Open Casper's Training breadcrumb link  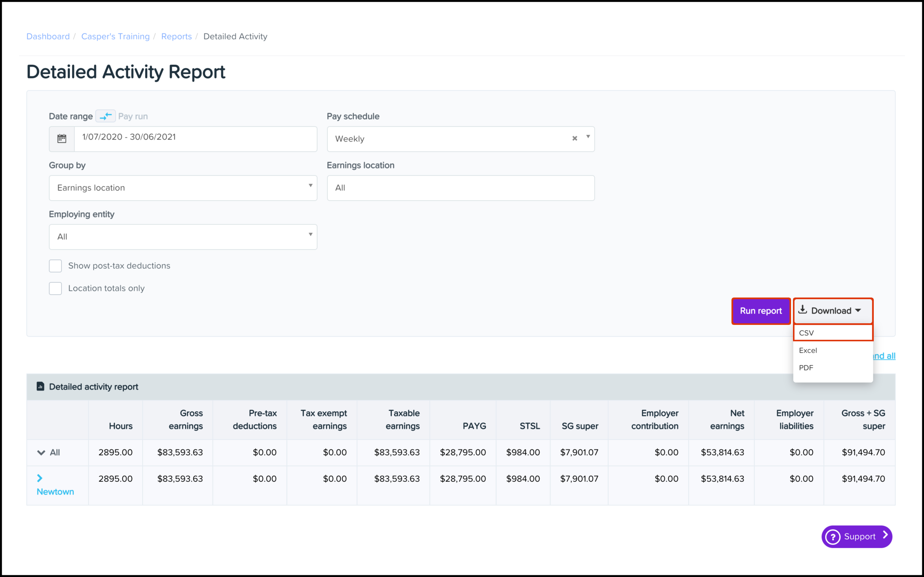point(115,36)
